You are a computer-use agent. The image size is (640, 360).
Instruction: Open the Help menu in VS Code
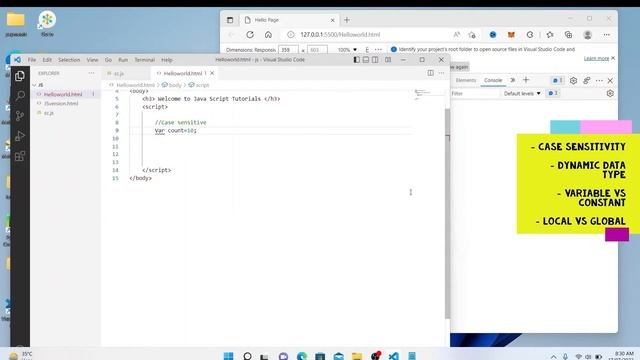pos(167,60)
